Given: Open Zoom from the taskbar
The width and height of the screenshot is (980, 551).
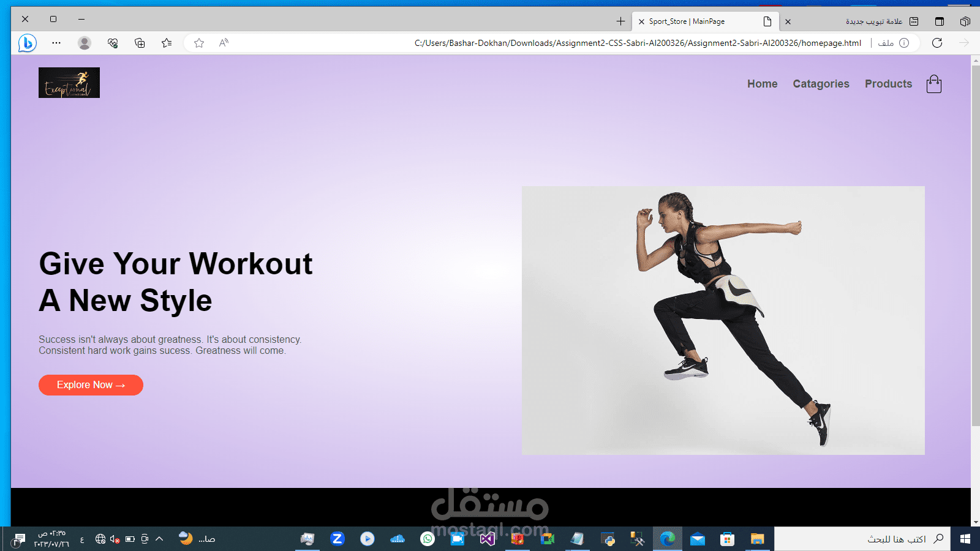Looking at the screenshot, I should coord(337,539).
